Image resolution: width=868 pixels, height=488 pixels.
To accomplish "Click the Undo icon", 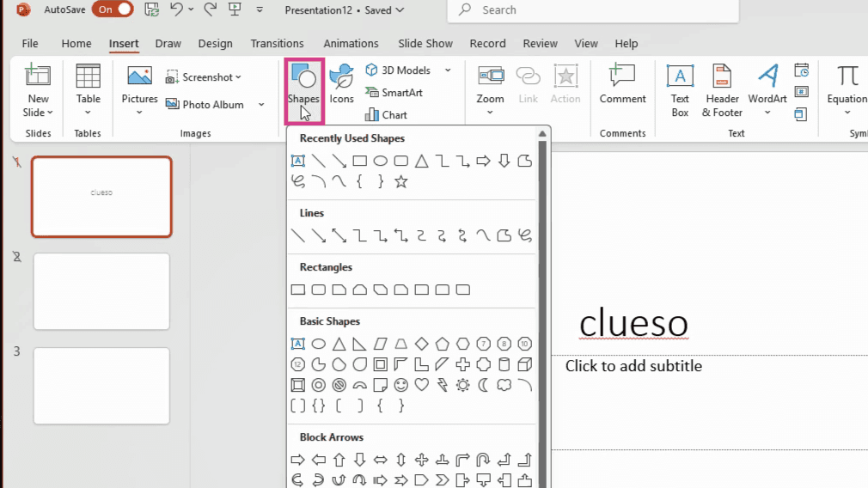I will 176,9.
